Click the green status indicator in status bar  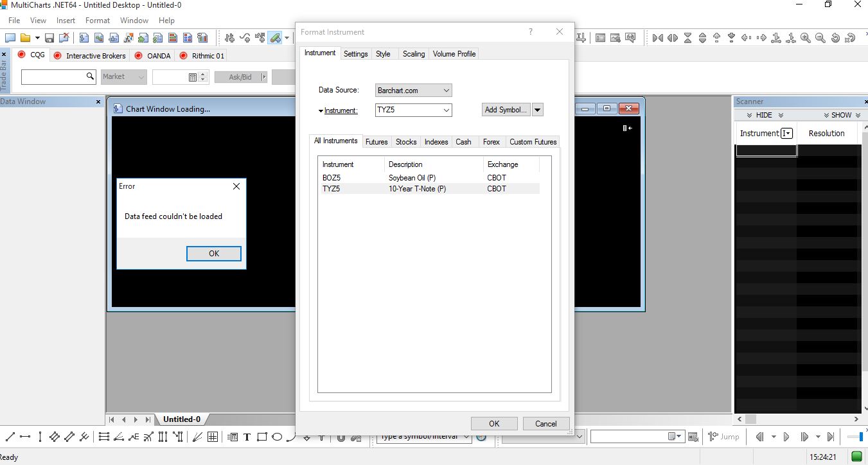point(856,456)
